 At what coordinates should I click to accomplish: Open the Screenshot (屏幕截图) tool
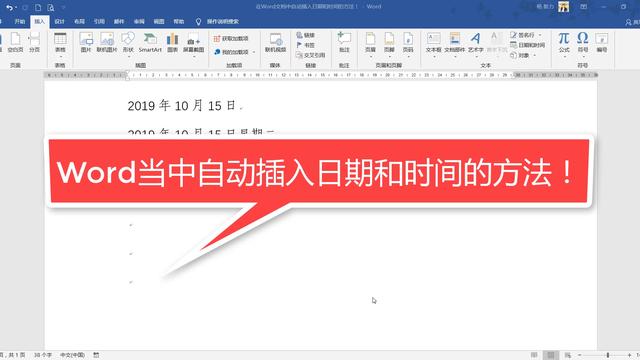point(193,44)
